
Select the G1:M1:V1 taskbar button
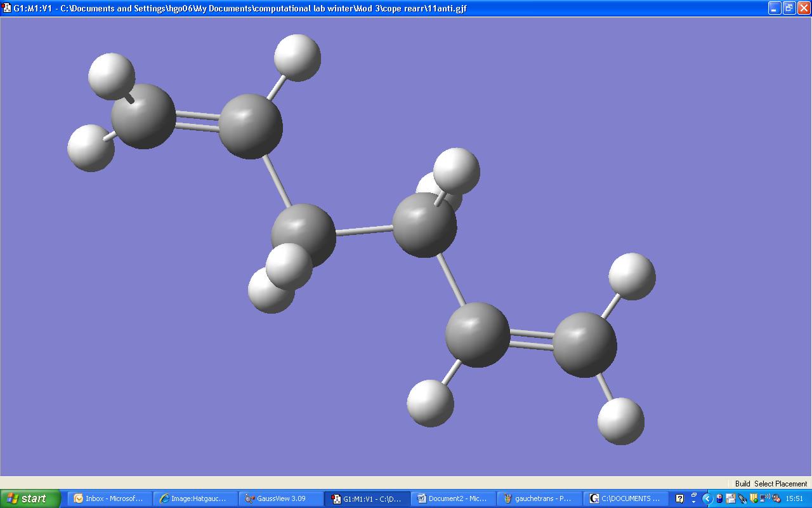(367, 498)
